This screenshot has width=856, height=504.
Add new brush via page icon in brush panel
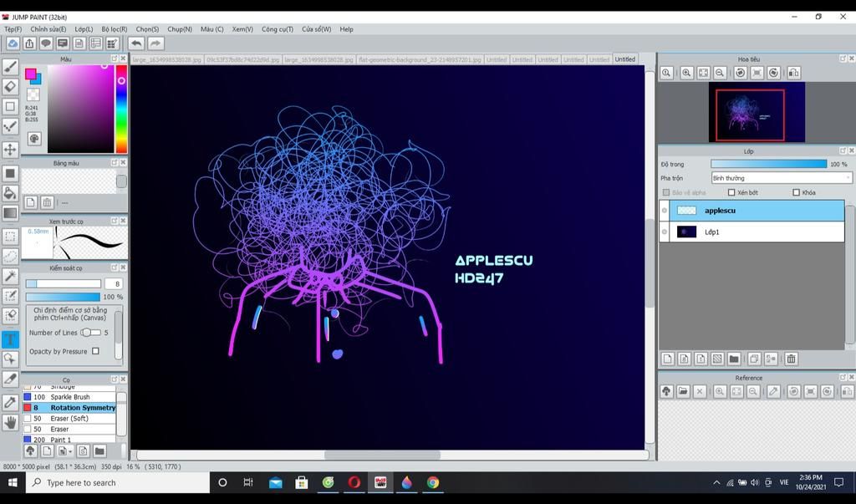47,451
